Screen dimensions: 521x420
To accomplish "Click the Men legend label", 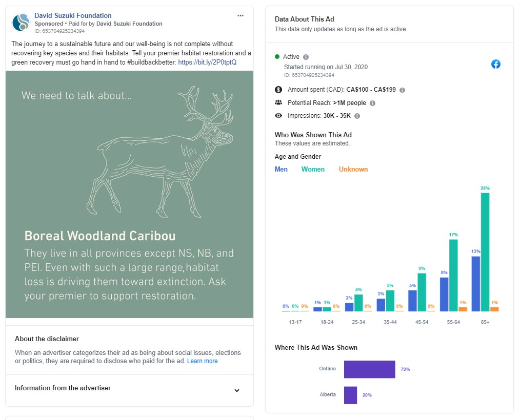I will point(281,169).
